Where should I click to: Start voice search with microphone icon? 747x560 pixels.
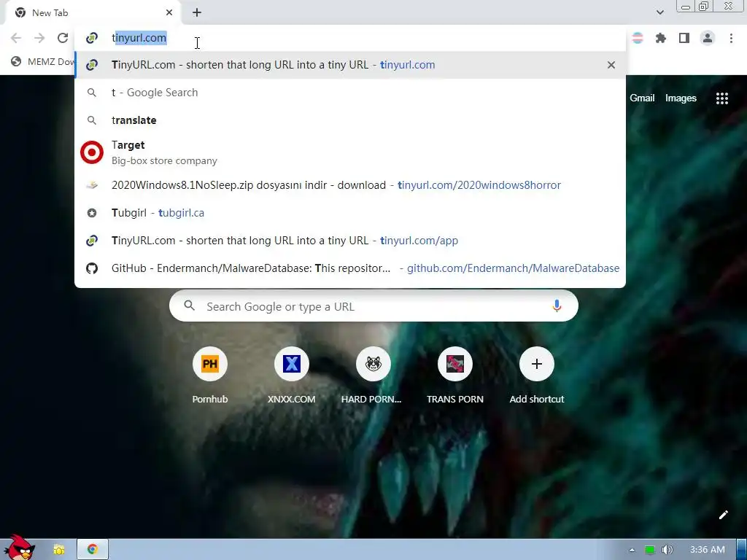pos(557,306)
